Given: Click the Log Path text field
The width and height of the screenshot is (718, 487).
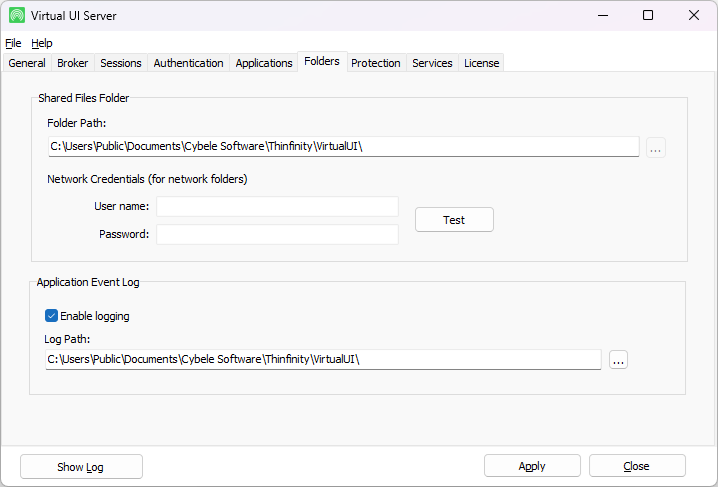Looking at the screenshot, I should pyautogui.click(x=322, y=359).
